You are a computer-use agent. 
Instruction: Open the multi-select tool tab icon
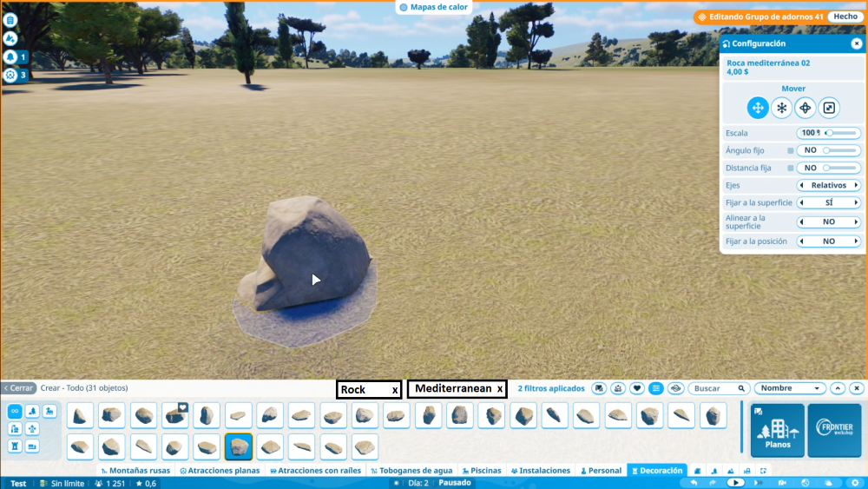[763, 471]
